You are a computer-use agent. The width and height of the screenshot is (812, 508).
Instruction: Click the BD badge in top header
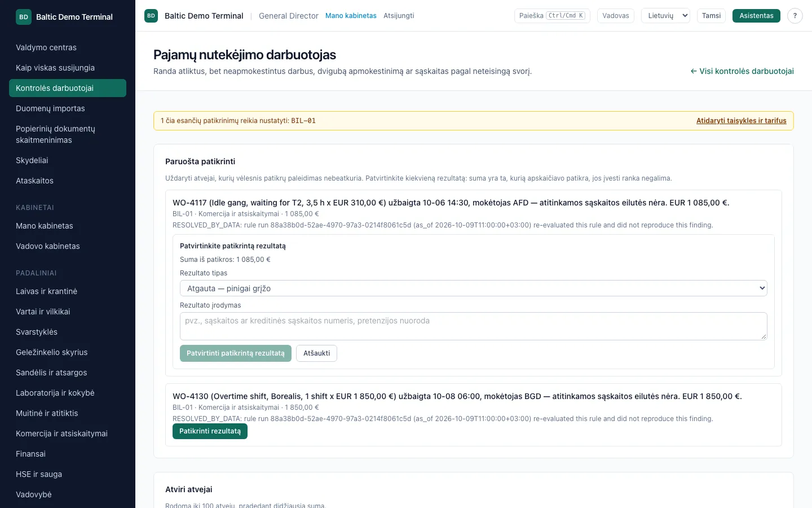pos(151,16)
